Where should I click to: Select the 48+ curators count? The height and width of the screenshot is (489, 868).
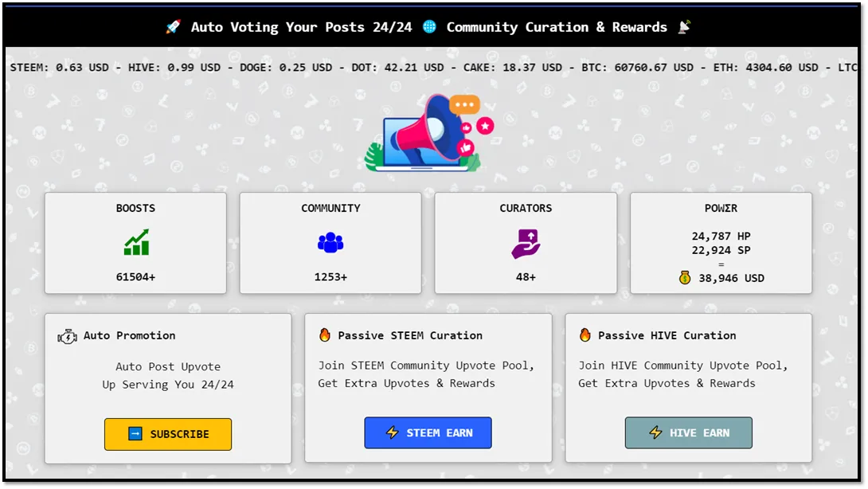pyautogui.click(x=526, y=277)
